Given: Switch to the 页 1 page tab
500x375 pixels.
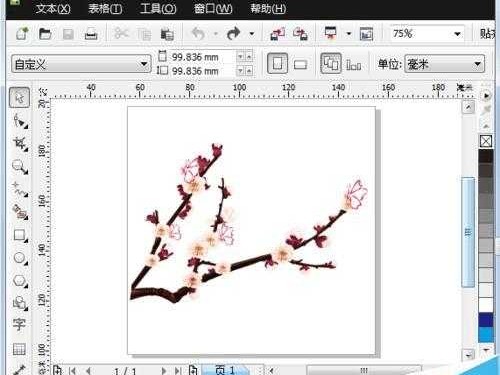Looking at the screenshot, I should (x=225, y=370).
